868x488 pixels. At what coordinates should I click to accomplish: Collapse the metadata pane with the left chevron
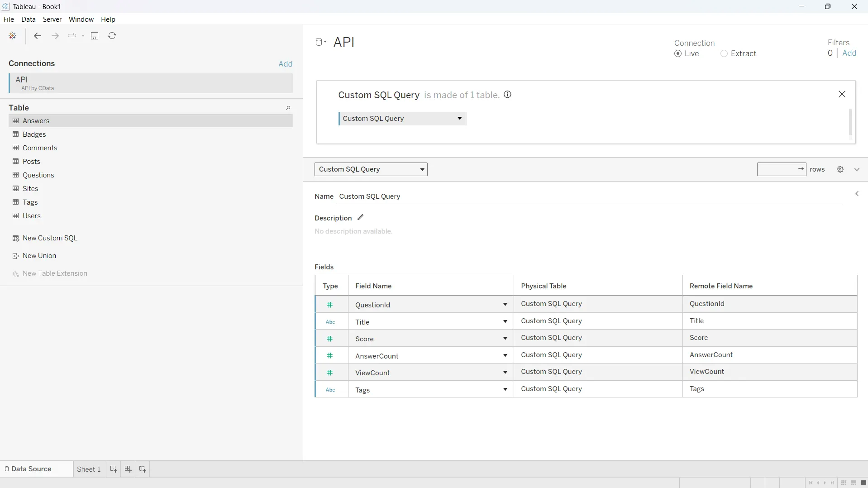tap(857, 194)
